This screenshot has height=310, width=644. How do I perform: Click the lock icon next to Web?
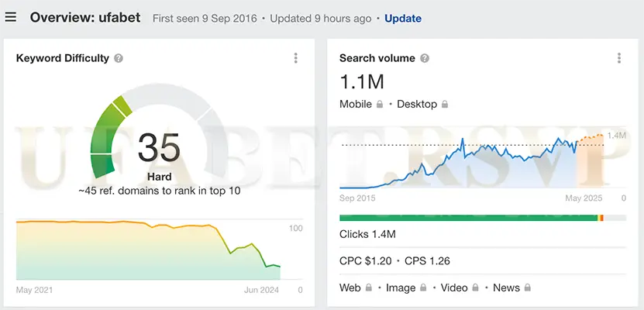click(370, 288)
